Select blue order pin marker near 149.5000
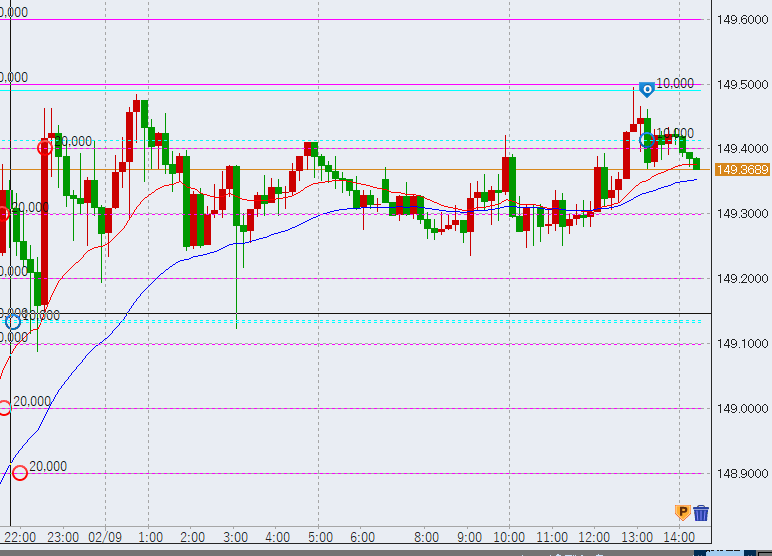The height and width of the screenshot is (556, 772). (x=647, y=89)
